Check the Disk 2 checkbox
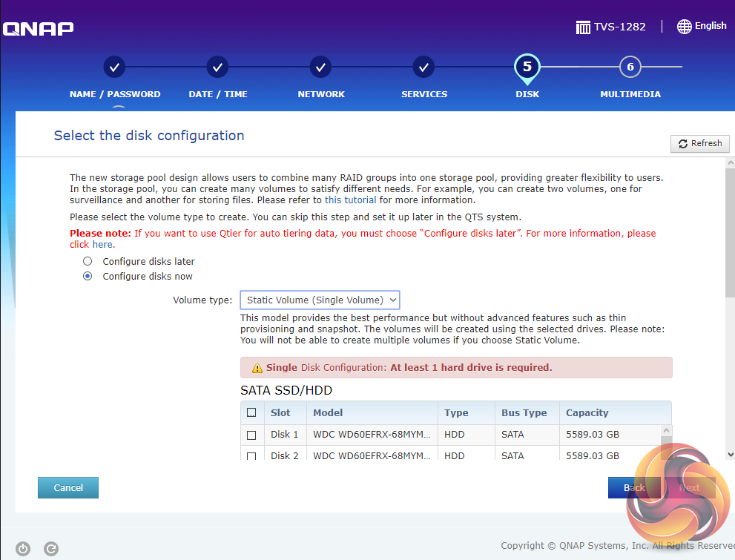 (251, 456)
